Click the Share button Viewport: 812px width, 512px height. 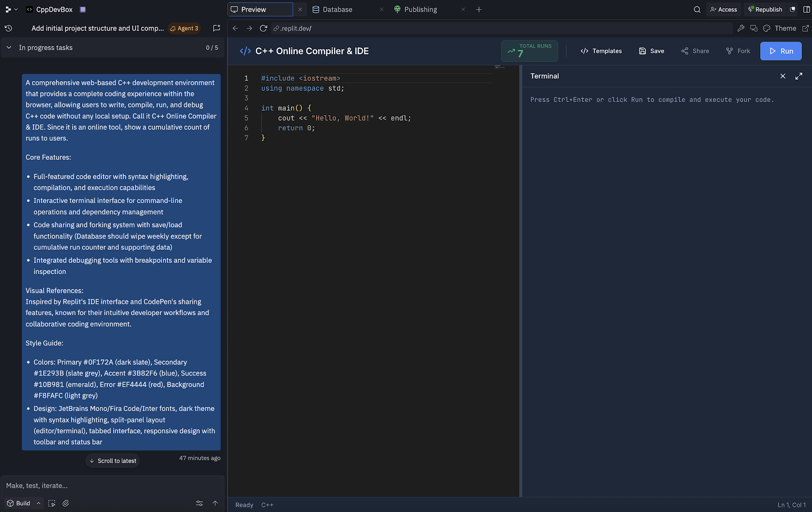pos(695,51)
